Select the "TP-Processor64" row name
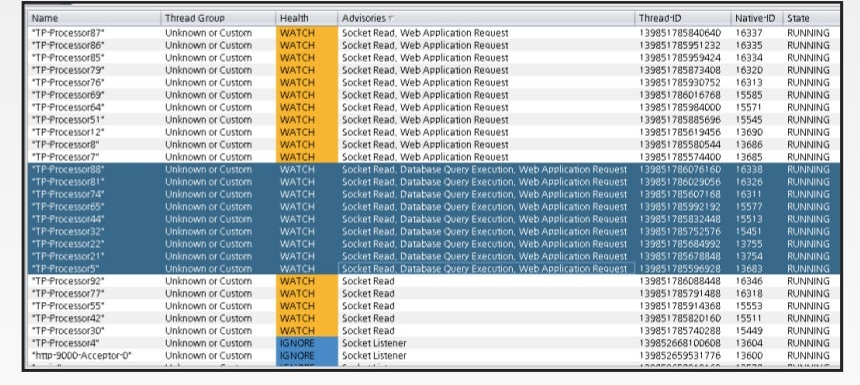The image size is (860, 385). (x=68, y=107)
